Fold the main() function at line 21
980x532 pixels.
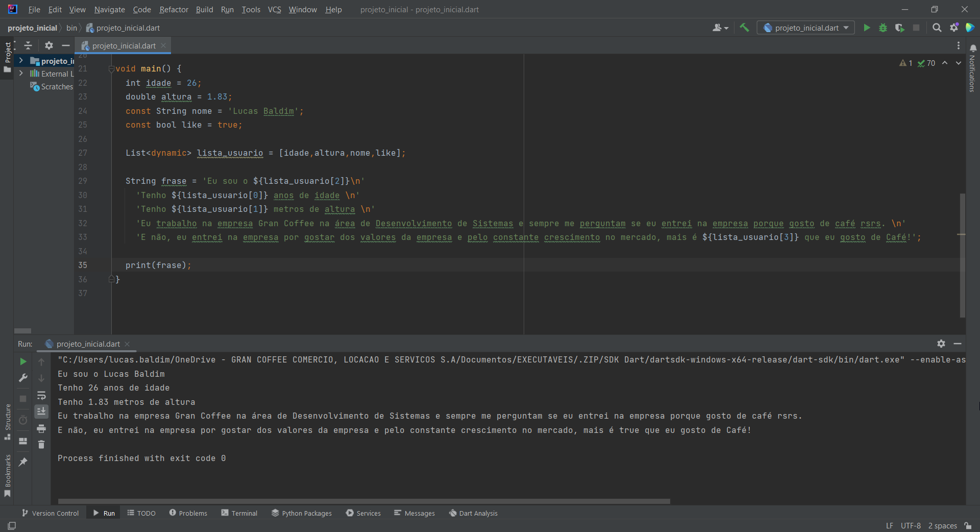(x=111, y=69)
